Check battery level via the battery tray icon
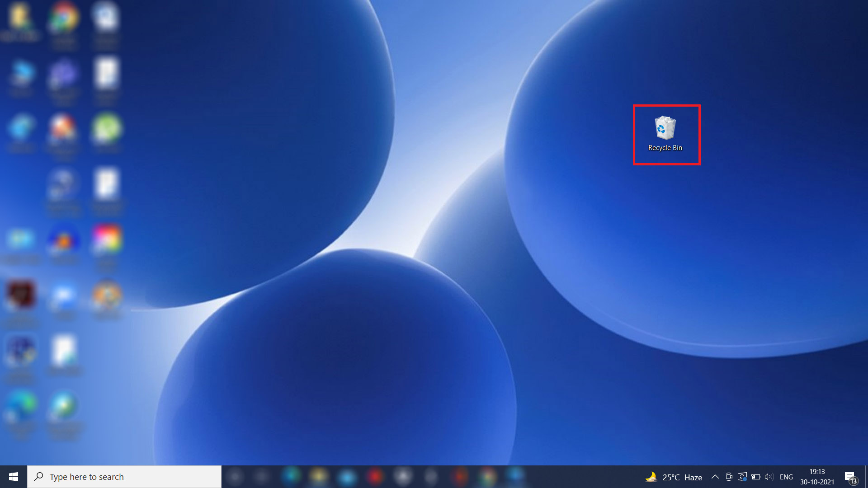Screen dimensions: 868x488 755,476
